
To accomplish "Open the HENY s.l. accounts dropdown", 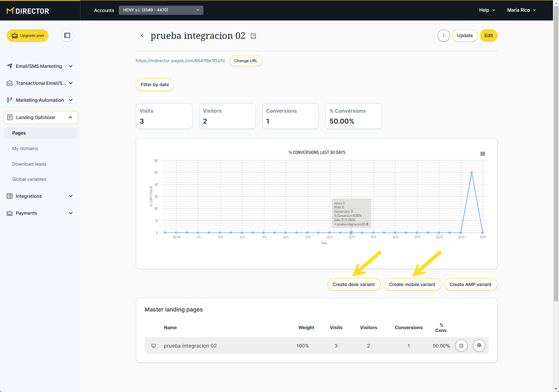I will (161, 10).
